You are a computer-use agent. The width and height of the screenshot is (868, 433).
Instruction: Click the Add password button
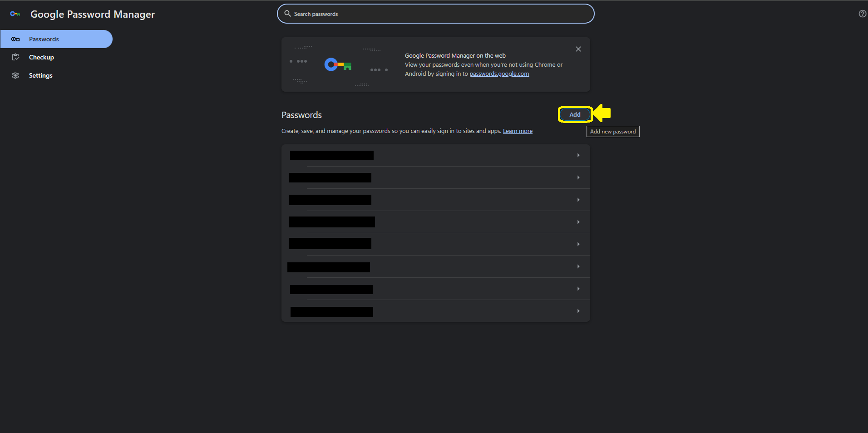pyautogui.click(x=575, y=114)
